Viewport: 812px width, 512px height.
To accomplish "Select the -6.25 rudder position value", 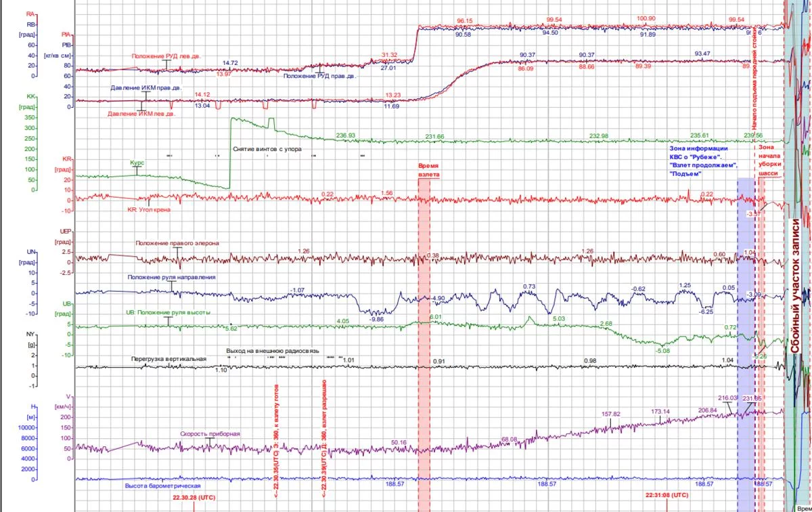I will click(706, 312).
